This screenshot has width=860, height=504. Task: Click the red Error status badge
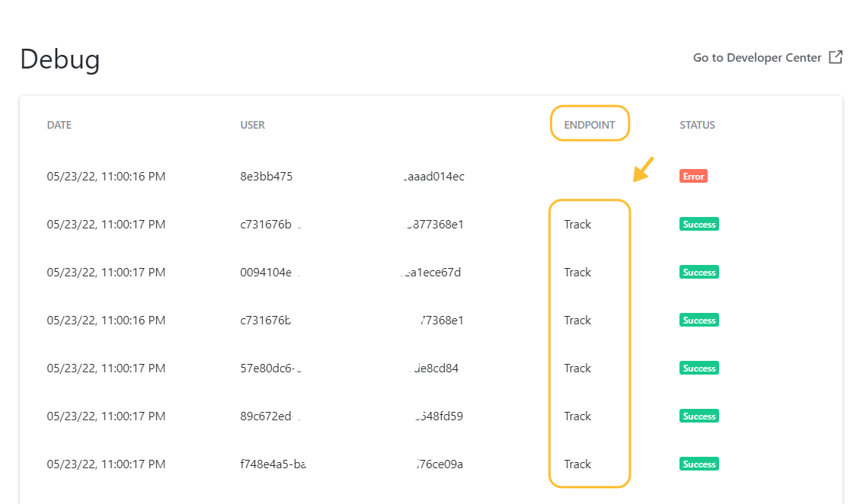tap(693, 176)
